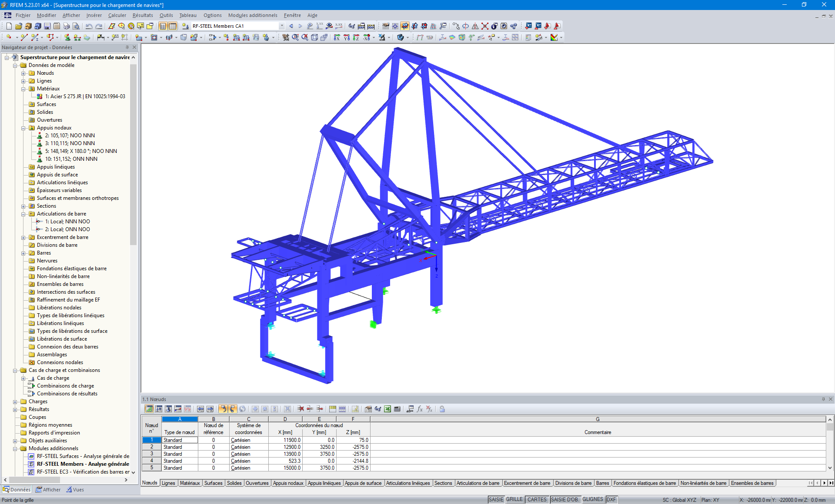Select the calculator icon in the Nœuds table toolbar
The image size is (835, 504).
[x=397, y=409]
